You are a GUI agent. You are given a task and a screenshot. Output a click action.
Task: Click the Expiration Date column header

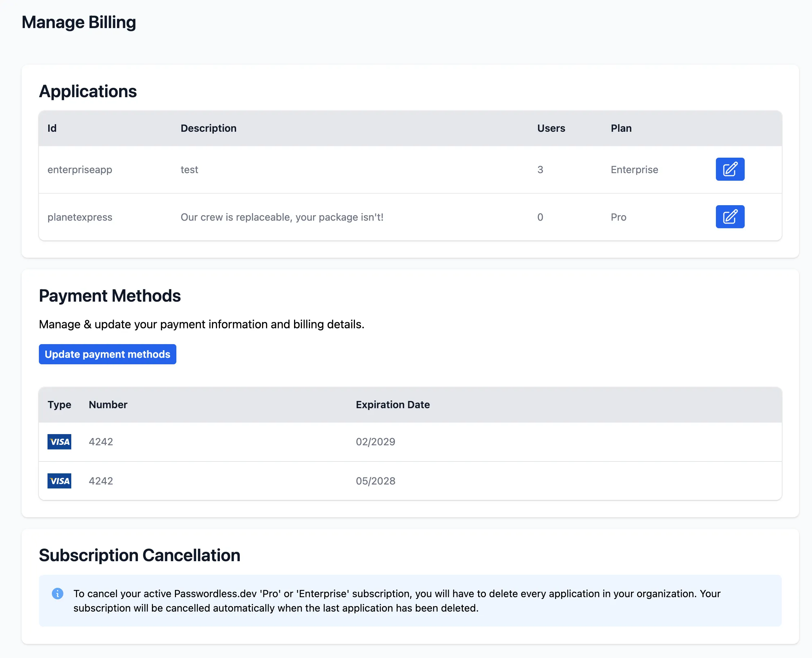[x=392, y=405]
